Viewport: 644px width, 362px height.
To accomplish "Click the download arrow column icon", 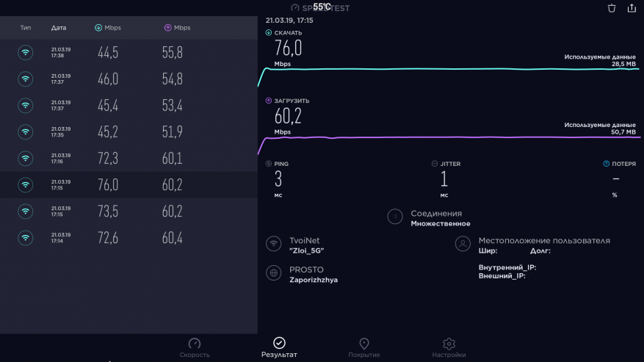I will [98, 27].
